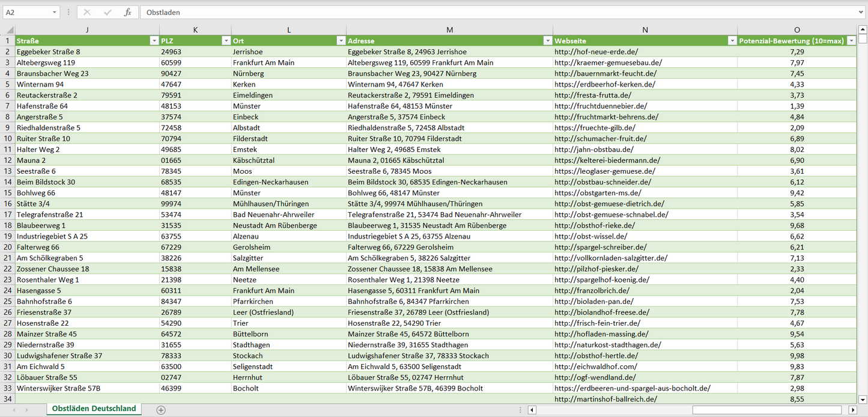Screen dimensions: 868x417
Task: Click the Select All corner triangle
Action: click(x=8, y=30)
